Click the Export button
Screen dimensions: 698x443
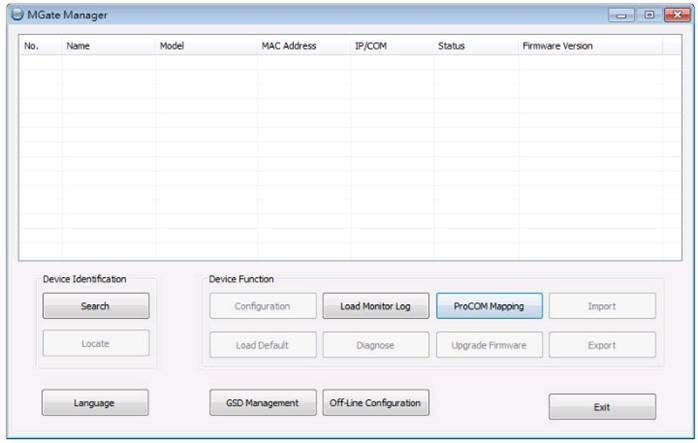click(x=602, y=345)
